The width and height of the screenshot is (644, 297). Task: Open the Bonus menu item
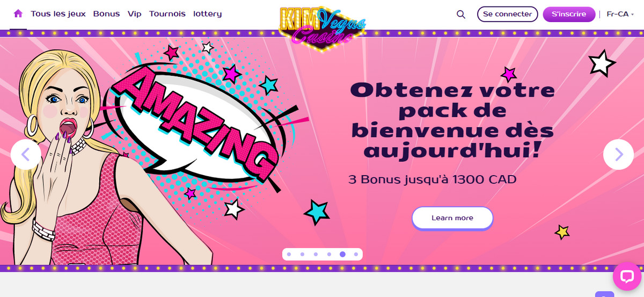click(106, 14)
